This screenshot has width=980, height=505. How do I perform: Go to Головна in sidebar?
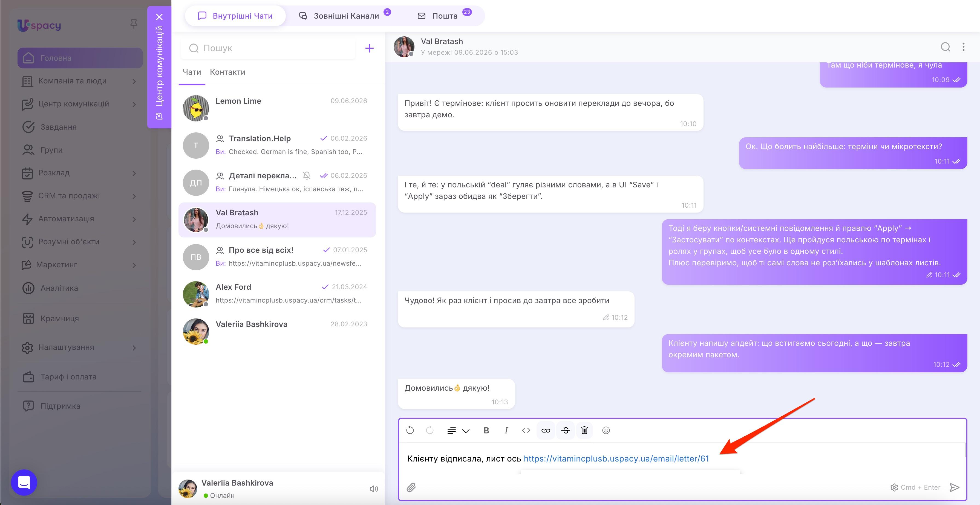(x=80, y=58)
